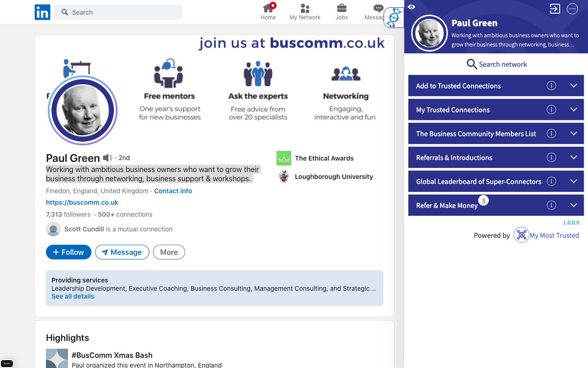Click Scott Cundill's mutual connection avatar
This screenshot has width=588, height=368.
click(x=53, y=229)
